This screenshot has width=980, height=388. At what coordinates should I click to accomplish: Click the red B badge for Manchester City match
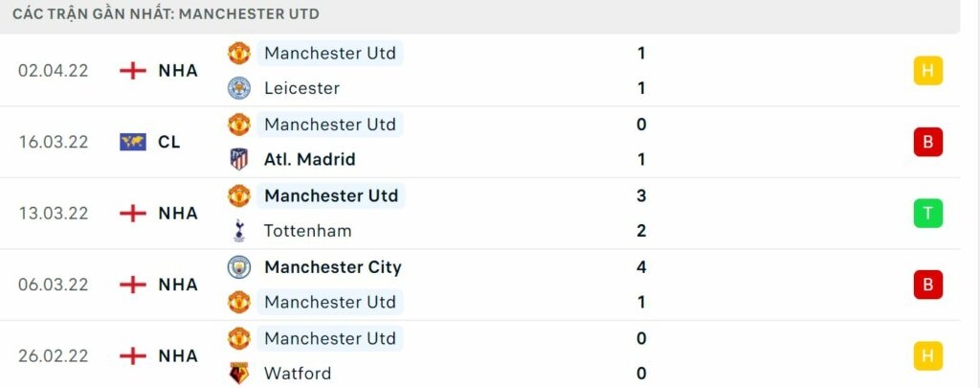(927, 285)
